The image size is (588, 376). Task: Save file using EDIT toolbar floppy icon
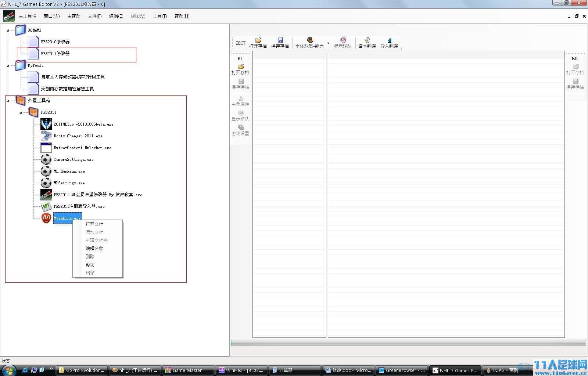(280, 43)
